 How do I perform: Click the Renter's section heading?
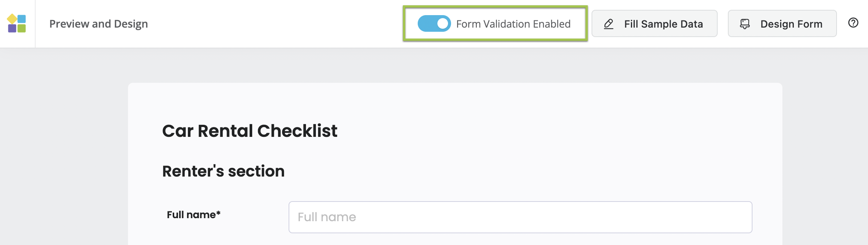(223, 171)
